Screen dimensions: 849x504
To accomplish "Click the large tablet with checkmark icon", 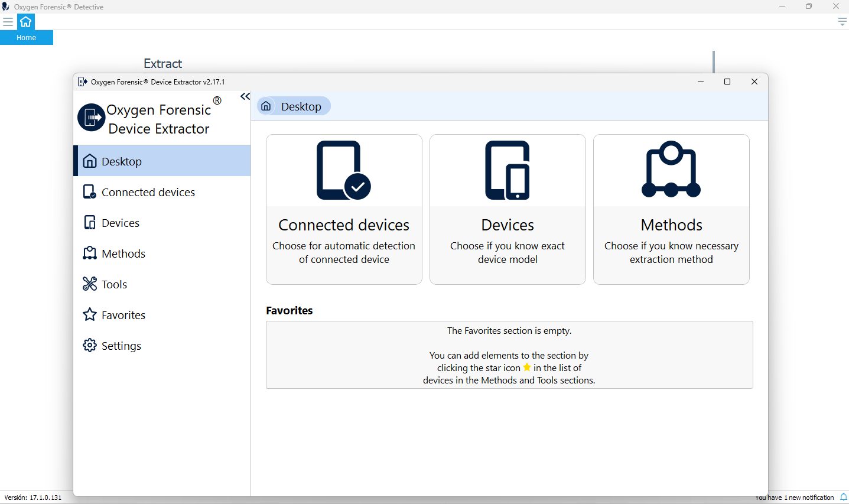I will (344, 170).
